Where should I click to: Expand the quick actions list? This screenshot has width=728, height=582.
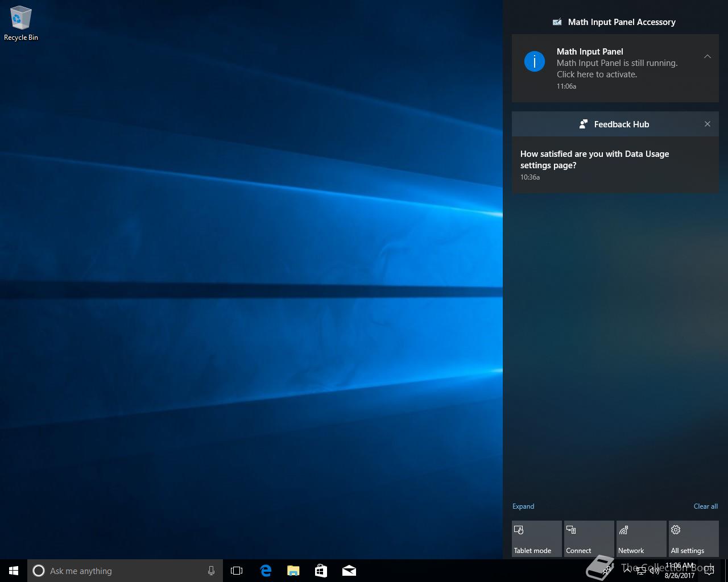[523, 506]
